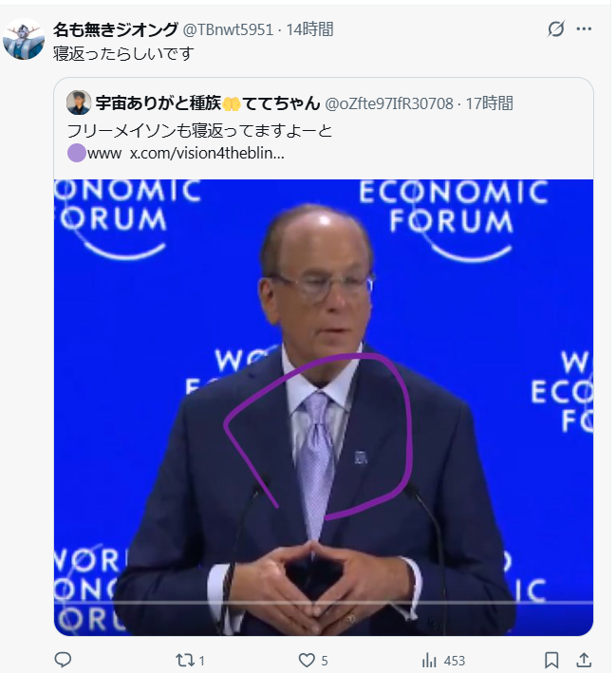Seek on the video progress bar
Viewport: 616px width, 673px height.
pyautogui.click(x=324, y=603)
